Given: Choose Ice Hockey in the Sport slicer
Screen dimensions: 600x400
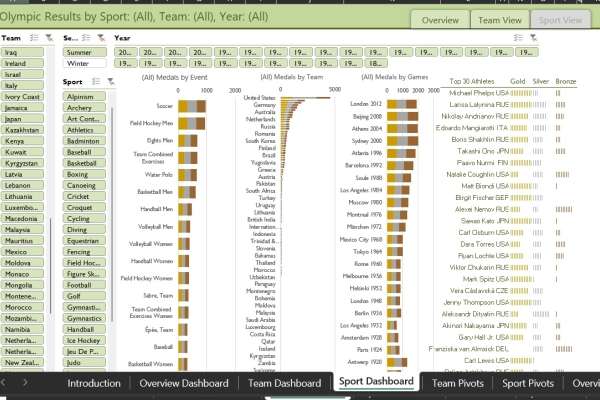Looking at the screenshot, I should coord(84,340).
